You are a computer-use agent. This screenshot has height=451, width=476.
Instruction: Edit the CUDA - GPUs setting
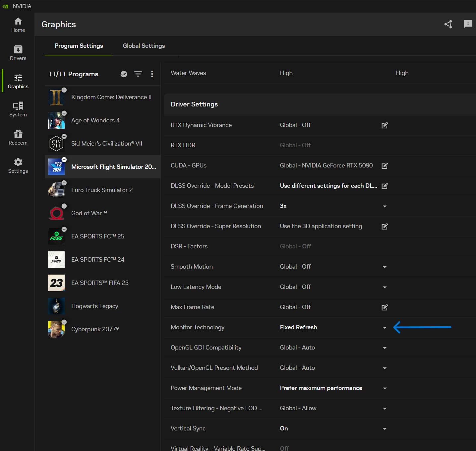[385, 165]
